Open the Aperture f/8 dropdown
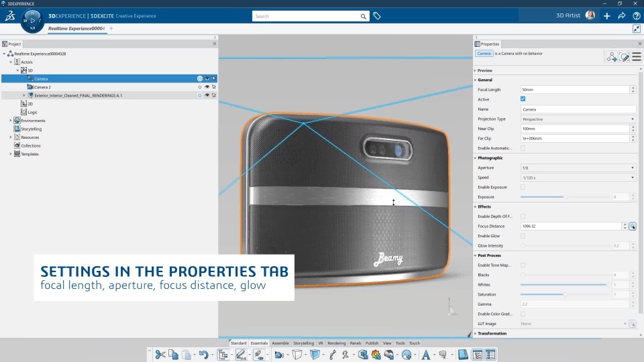 coord(577,168)
